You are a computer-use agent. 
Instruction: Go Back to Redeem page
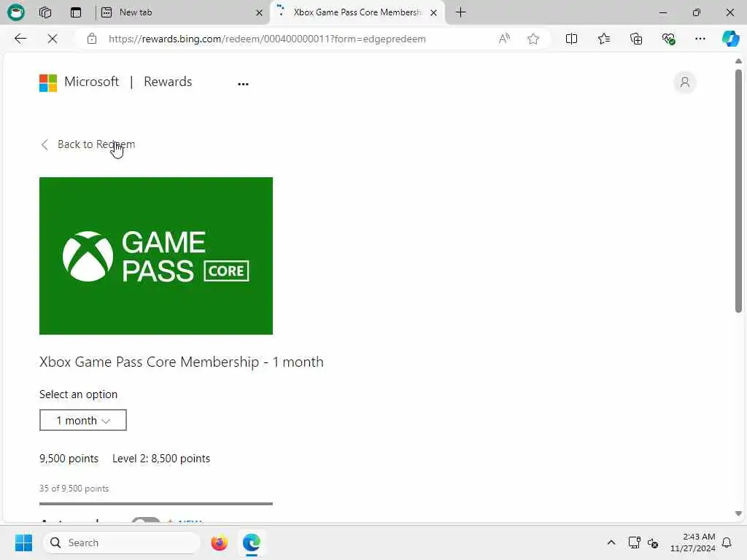pyautogui.click(x=88, y=144)
